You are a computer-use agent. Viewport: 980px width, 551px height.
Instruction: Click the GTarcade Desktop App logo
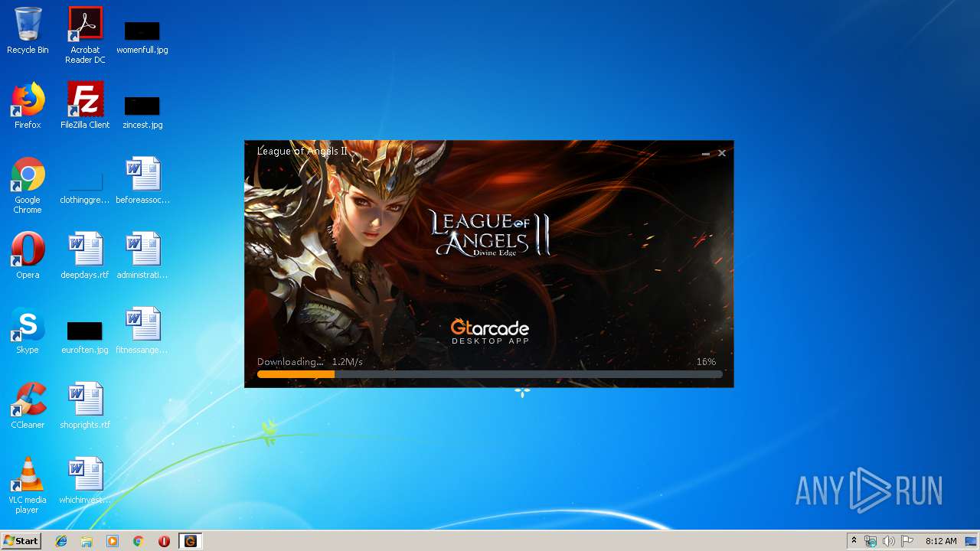coord(490,331)
